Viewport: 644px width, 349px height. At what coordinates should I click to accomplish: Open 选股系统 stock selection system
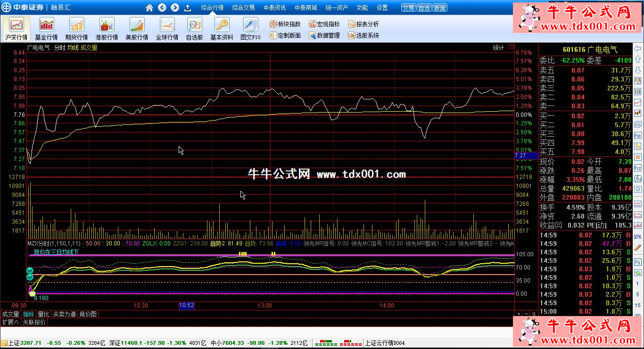(363, 35)
